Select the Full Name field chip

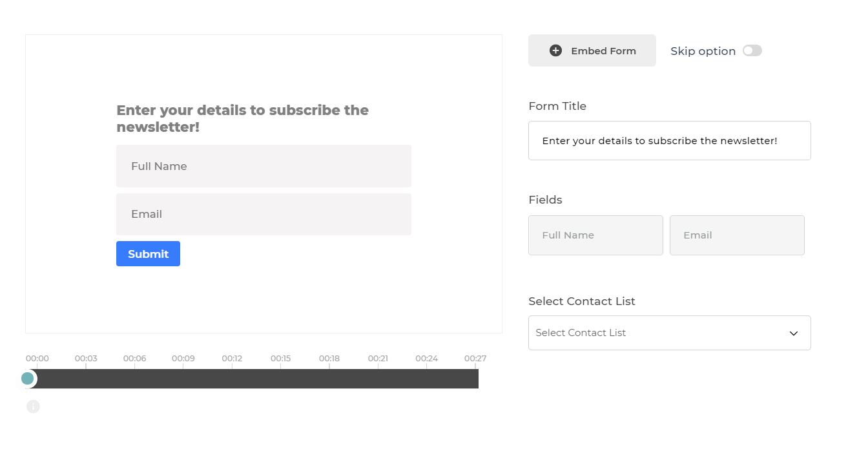(x=595, y=235)
